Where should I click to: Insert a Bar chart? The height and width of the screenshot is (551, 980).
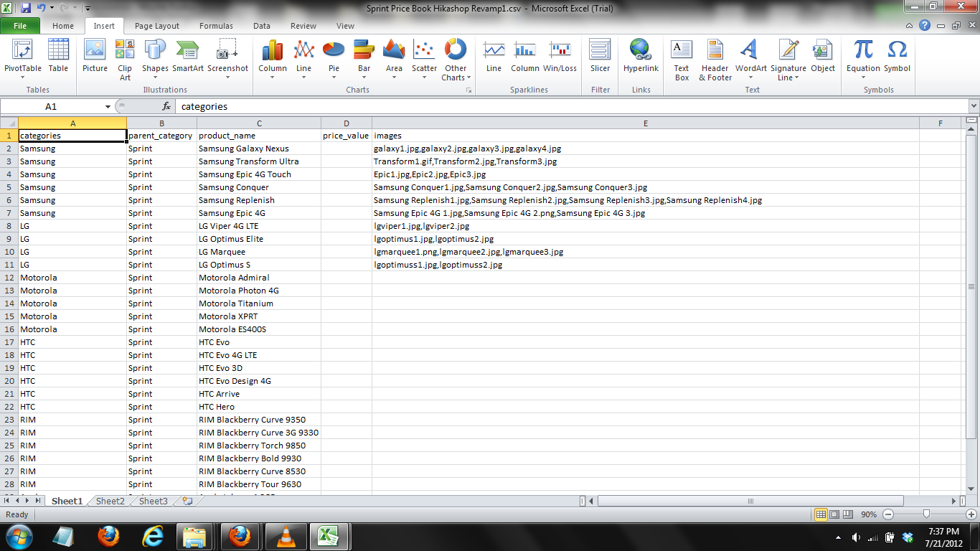tap(364, 60)
